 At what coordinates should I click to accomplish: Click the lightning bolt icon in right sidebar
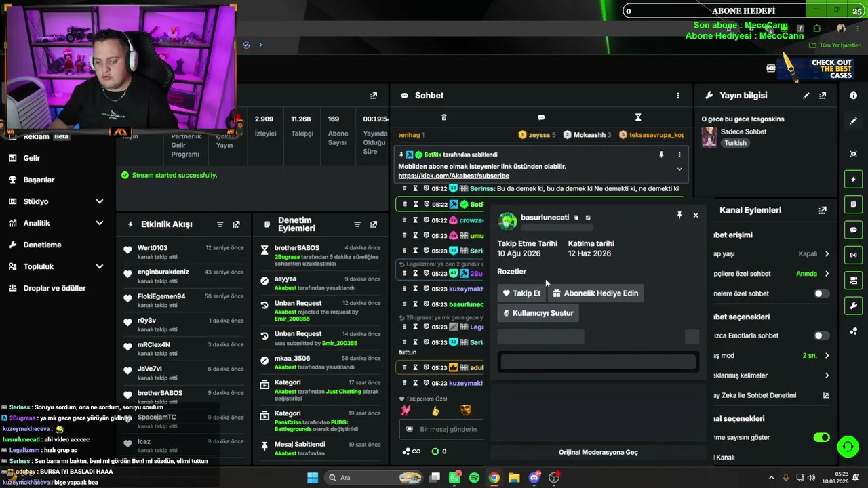[854, 180]
